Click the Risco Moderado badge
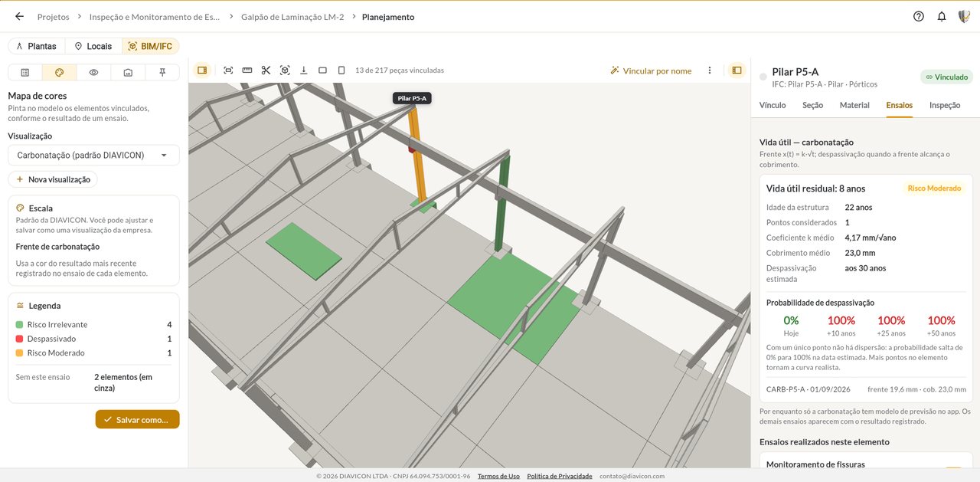Viewport: 980px width, 482px height. [934, 189]
